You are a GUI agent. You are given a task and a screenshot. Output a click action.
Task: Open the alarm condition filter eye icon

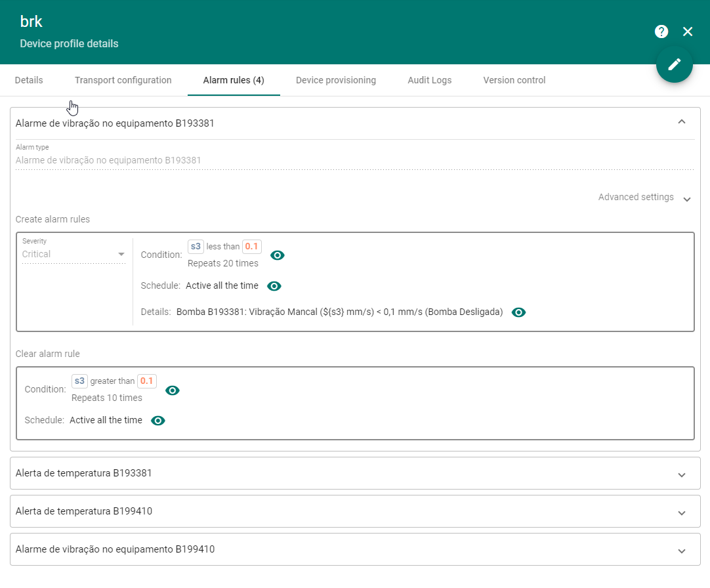(x=277, y=255)
